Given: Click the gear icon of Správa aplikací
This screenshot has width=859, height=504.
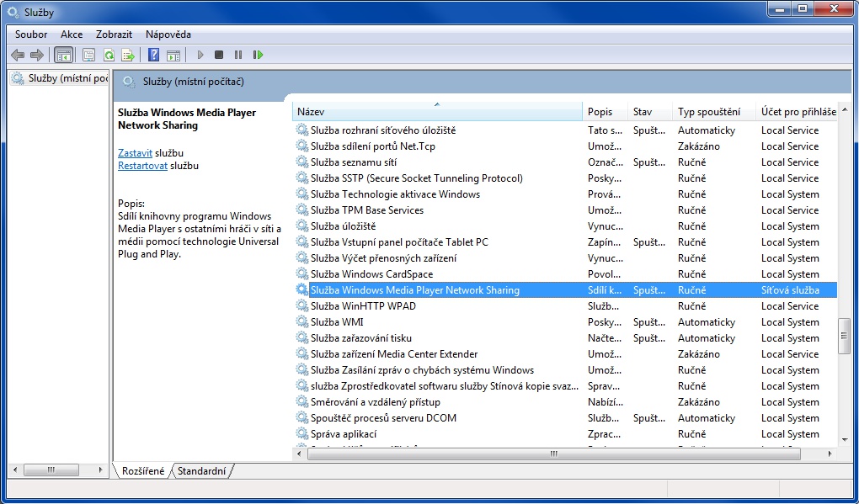Looking at the screenshot, I should (x=301, y=433).
